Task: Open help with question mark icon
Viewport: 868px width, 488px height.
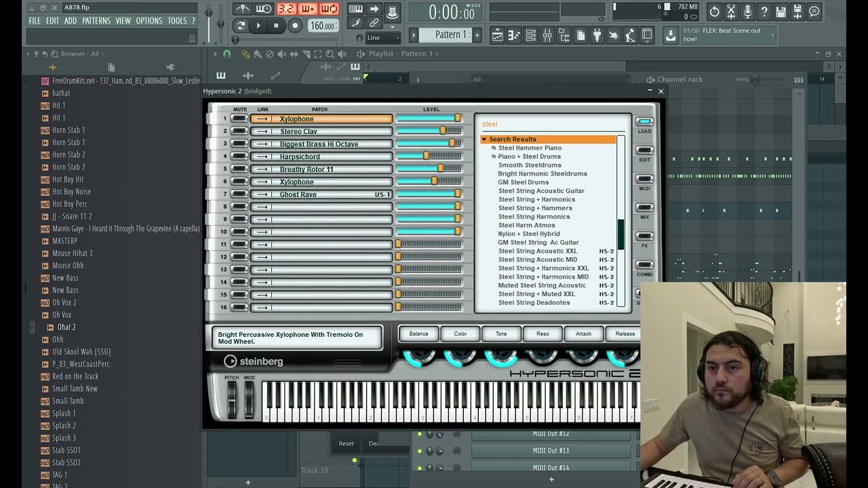Action: click(764, 12)
